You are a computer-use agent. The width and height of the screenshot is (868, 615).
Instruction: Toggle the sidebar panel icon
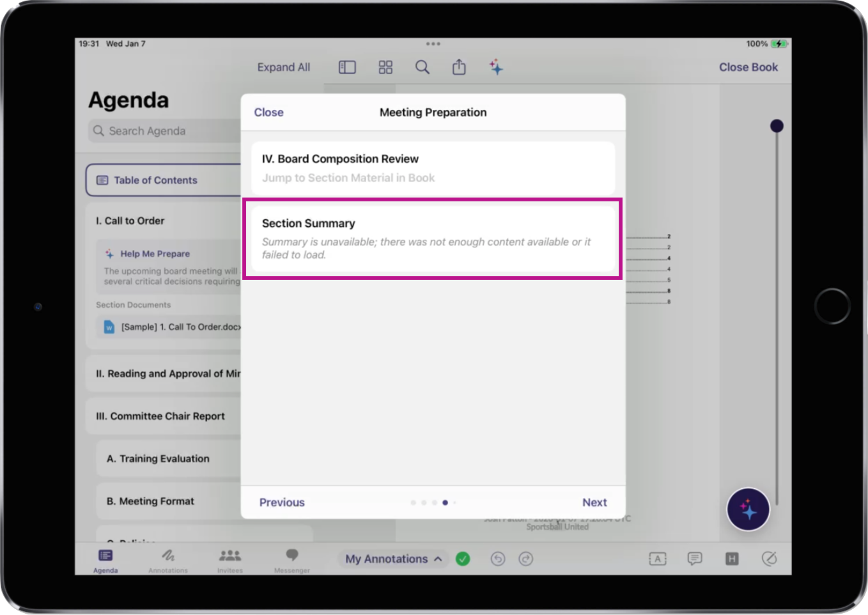point(347,67)
